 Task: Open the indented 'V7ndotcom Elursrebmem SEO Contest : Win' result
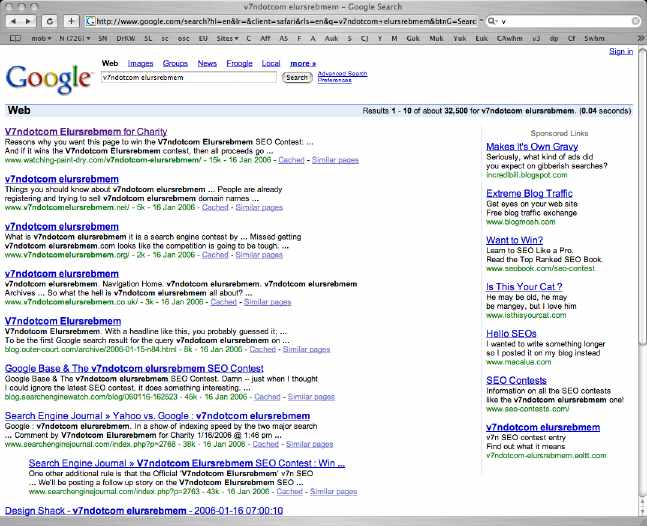tap(187, 463)
